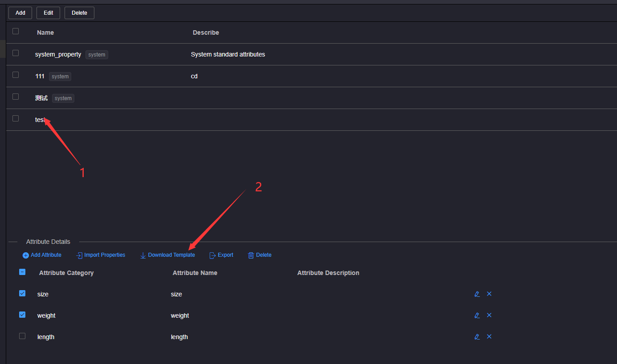
Task: Click the top Add button
Action: point(20,13)
